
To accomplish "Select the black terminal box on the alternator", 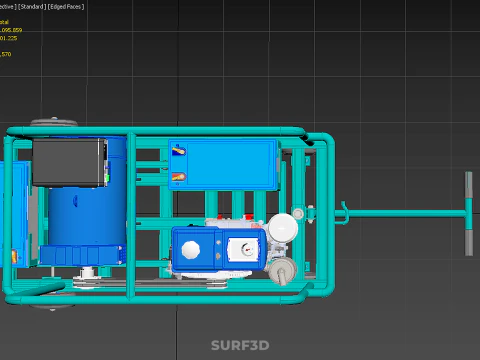I will (x=70, y=162).
